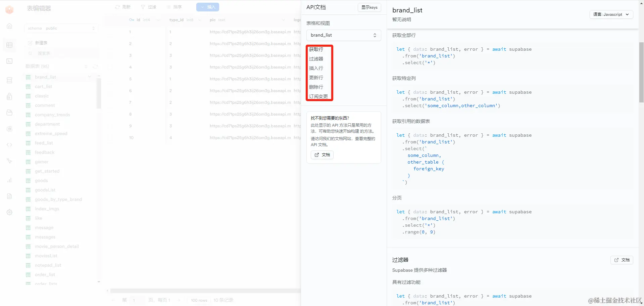Open the API code brackets icon
This screenshot has width=644, height=306.
[x=9, y=145]
